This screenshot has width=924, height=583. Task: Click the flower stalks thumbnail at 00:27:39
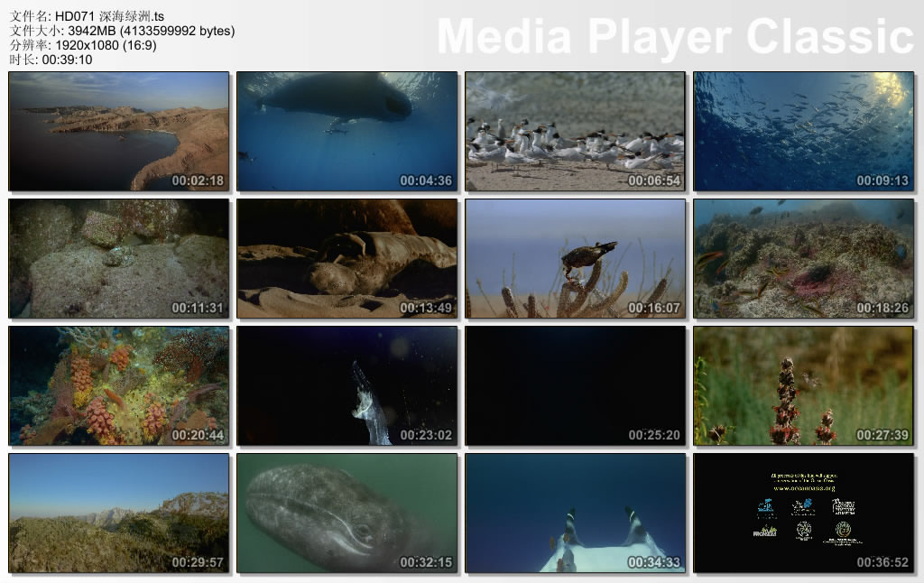tap(803, 386)
